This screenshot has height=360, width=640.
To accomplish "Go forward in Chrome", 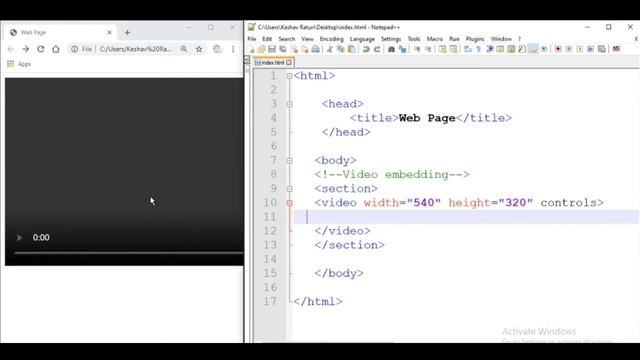I will pyautogui.click(x=25, y=49).
